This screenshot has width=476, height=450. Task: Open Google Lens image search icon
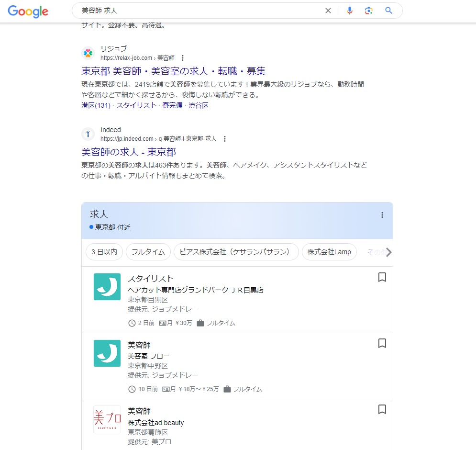click(368, 11)
